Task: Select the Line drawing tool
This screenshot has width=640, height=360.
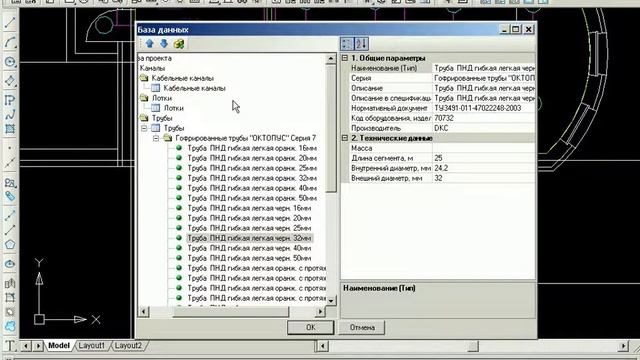Action: pyautogui.click(x=10, y=23)
